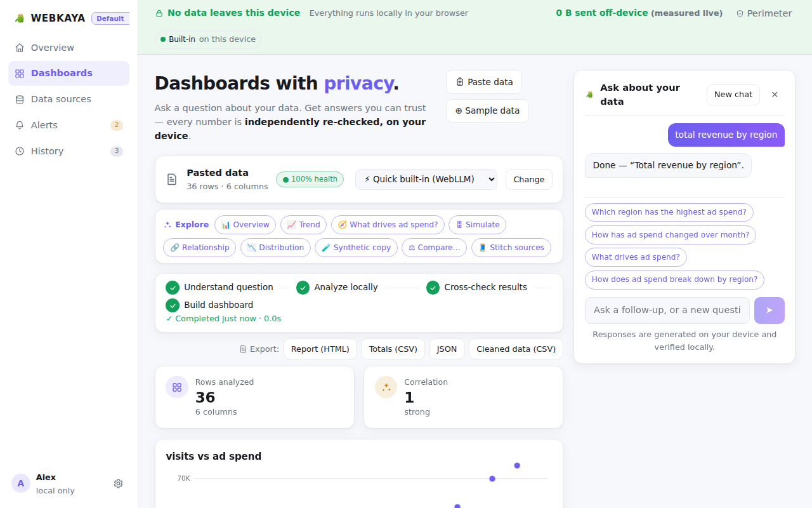Click the Overview explore chip
The width and height of the screenshot is (812, 508).
coord(245,225)
